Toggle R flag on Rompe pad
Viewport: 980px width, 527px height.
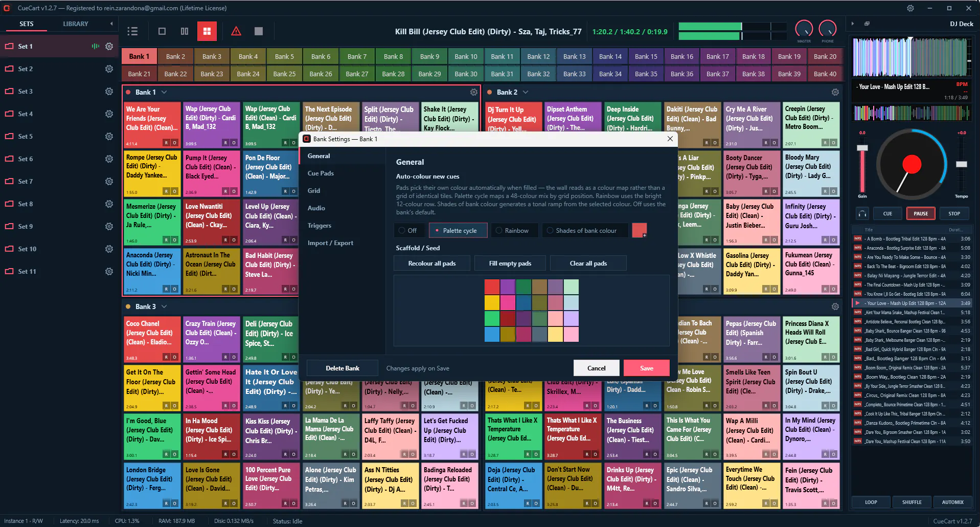coord(166,191)
